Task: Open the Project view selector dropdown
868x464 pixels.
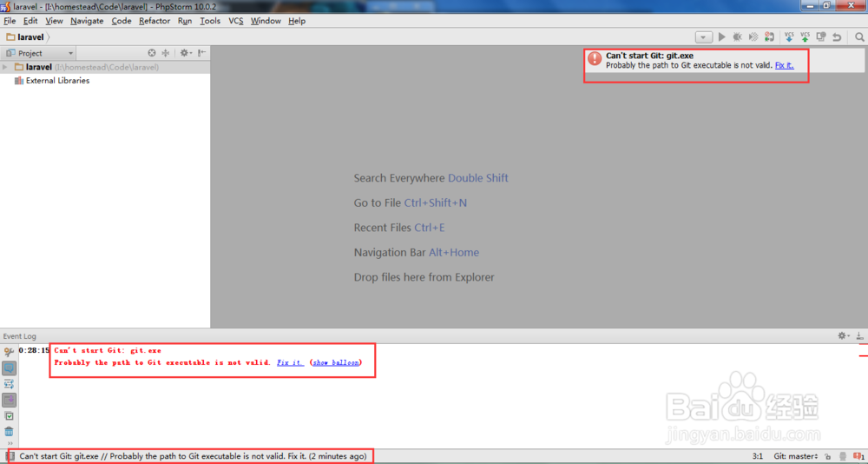Action: (40, 53)
